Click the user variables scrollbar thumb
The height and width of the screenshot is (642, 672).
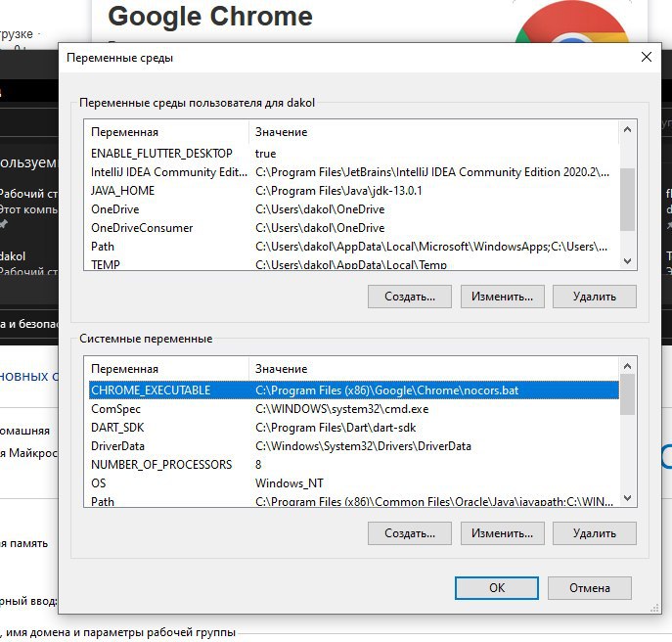coord(627,200)
